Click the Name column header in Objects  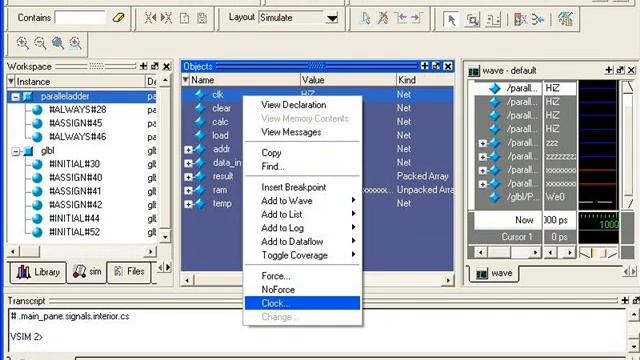245,80
